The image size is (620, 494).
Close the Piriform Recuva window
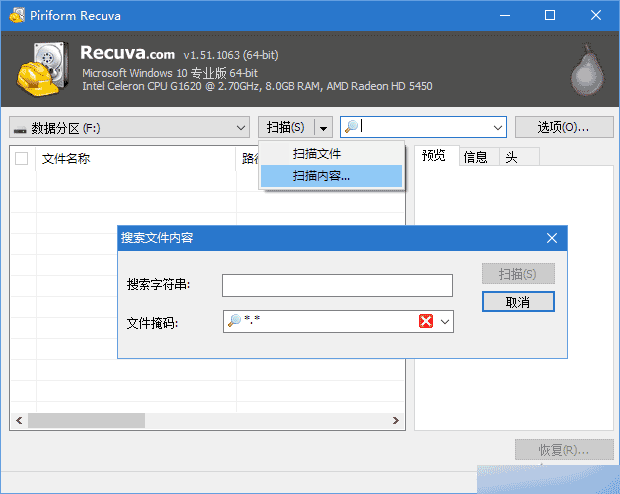point(595,16)
